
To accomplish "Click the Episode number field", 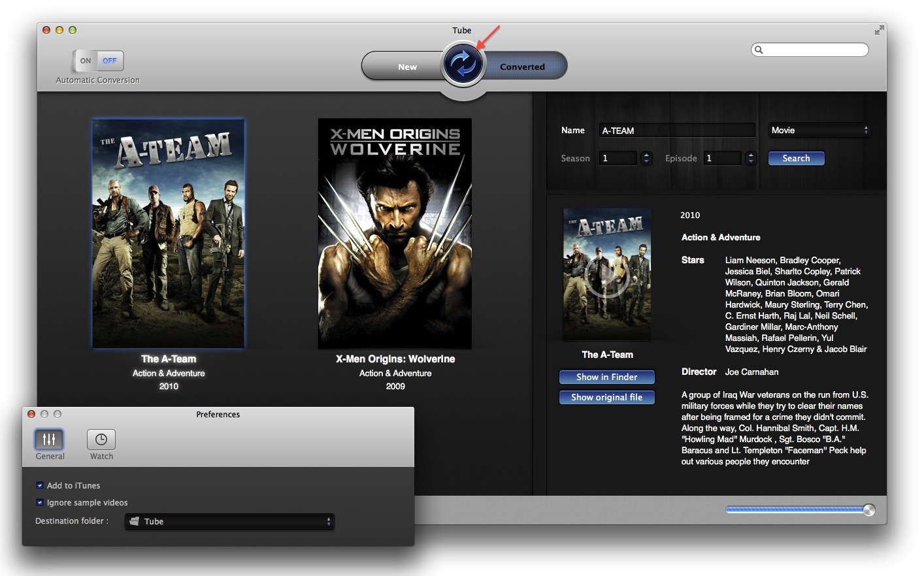I will click(723, 158).
